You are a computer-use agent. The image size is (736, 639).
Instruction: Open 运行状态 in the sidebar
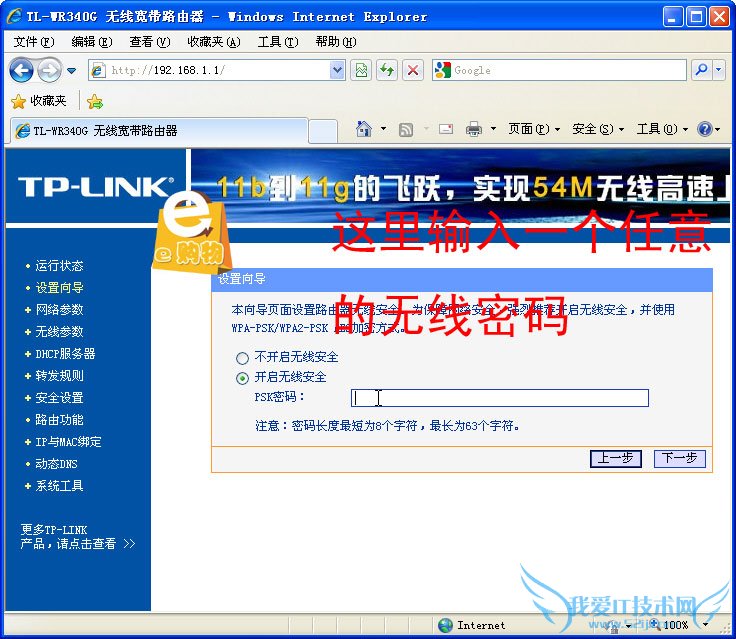click(x=59, y=266)
